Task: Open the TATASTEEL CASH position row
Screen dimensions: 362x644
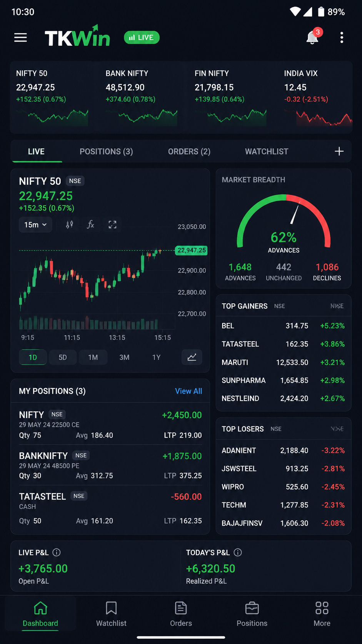Action: point(110,508)
